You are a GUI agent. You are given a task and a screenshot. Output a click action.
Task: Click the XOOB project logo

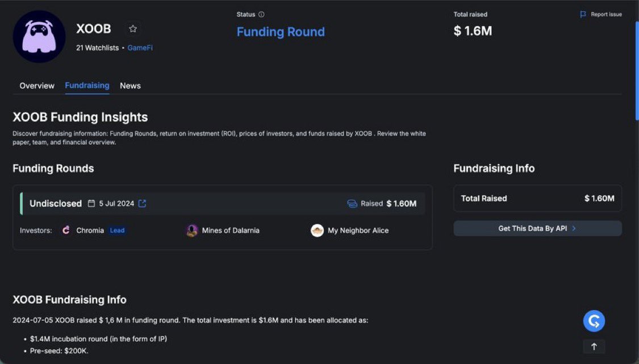pos(39,37)
